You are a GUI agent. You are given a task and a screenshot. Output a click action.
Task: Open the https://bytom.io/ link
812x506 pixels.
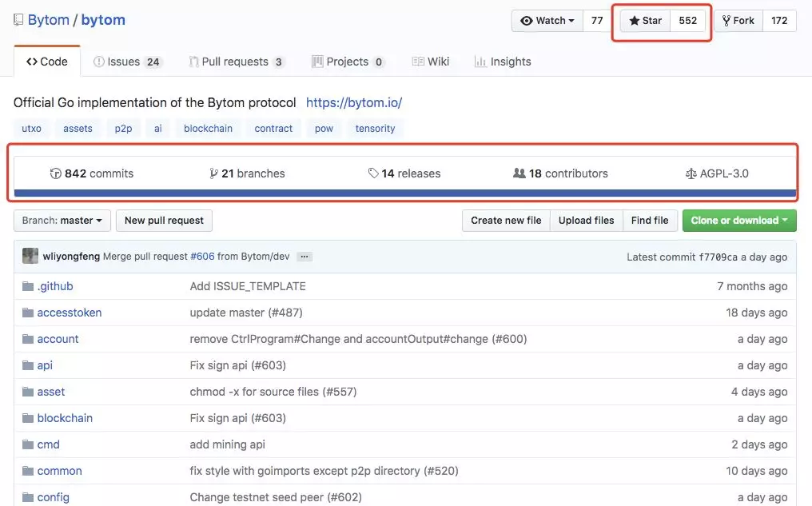(x=354, y=102)
